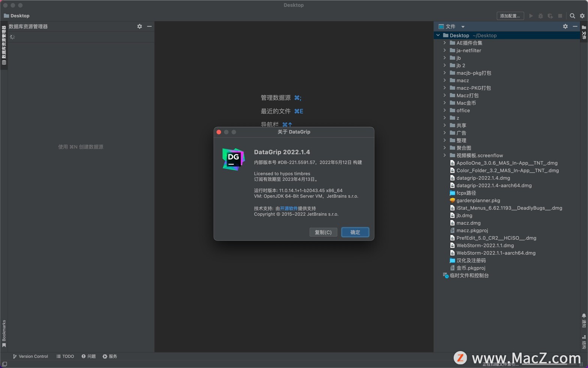Close the 关于 DataGrip dialog with red button
Screen dimensions: 588x368
219,132
